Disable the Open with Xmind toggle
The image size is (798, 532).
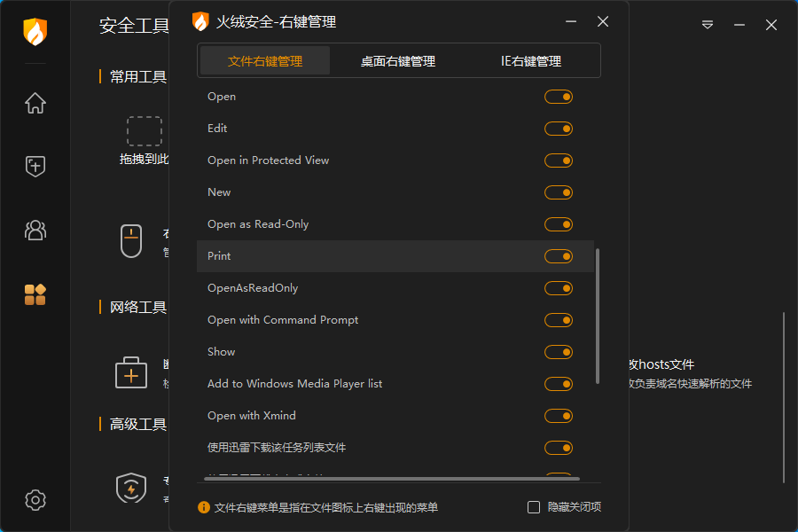559,416
